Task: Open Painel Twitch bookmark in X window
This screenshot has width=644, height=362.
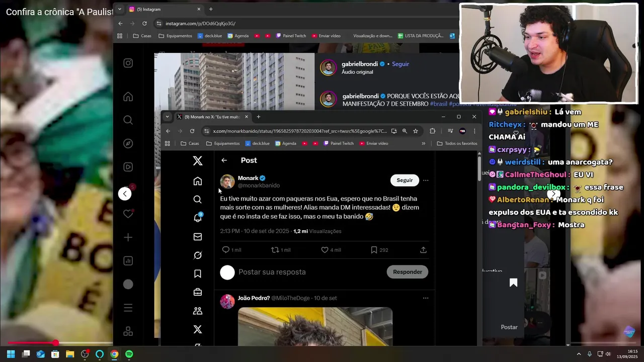Action: (339, 143)
